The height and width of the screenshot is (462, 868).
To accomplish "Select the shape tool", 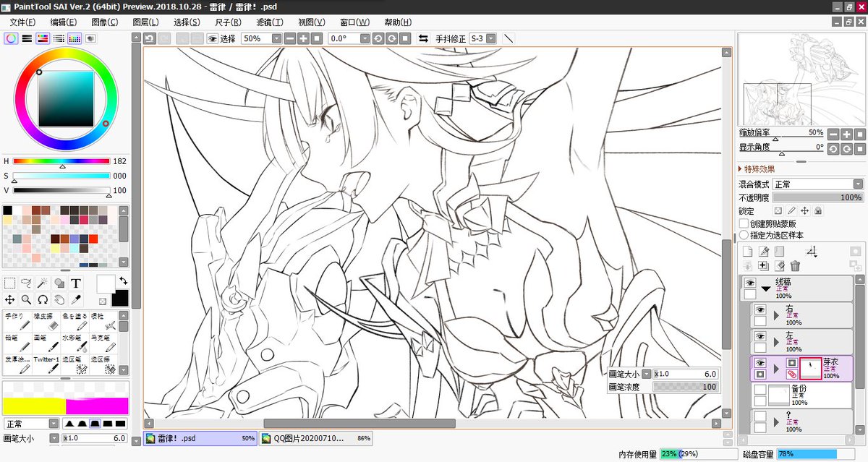I will pos(59,283).
